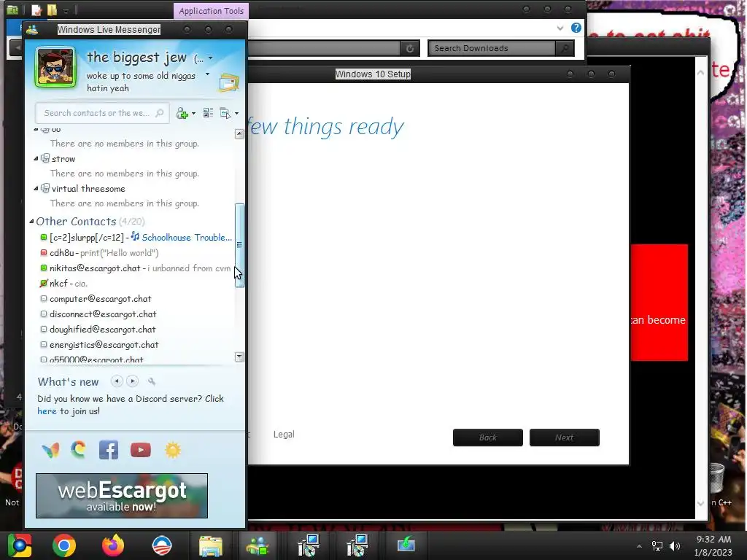The width and height of the screenshot is (747, 560).
Task: Select the strow group label
Action: 63,159
